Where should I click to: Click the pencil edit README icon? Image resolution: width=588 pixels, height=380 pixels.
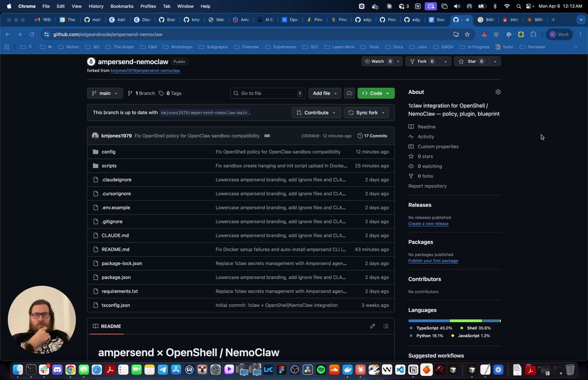(372, 326)
